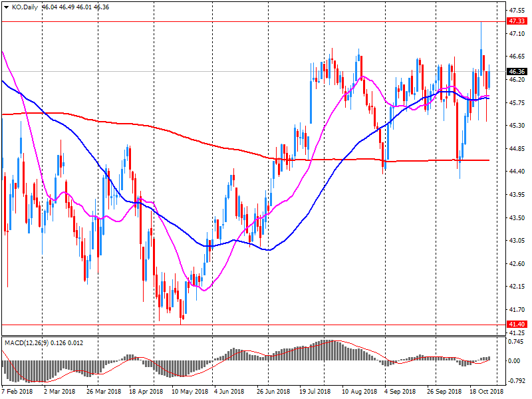
Task: Click the black 46.36 current price tag
Action: 517,71
